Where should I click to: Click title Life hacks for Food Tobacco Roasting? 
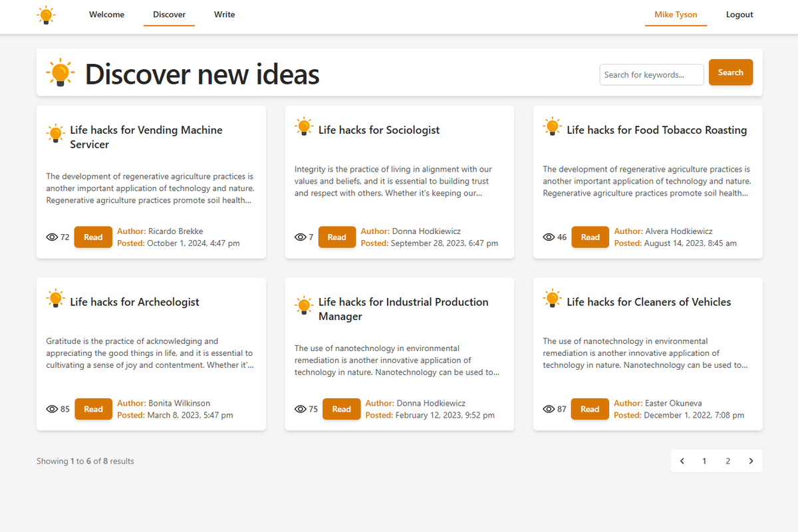tap(657, 130)
